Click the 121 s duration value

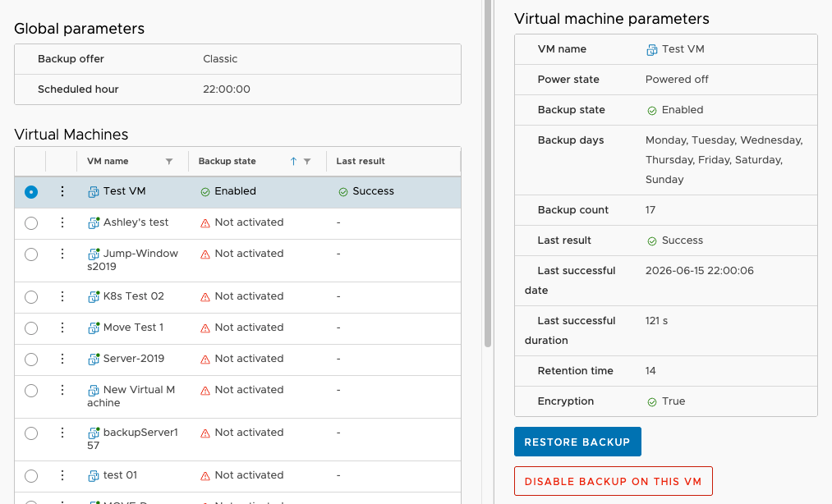coord(656,321)
